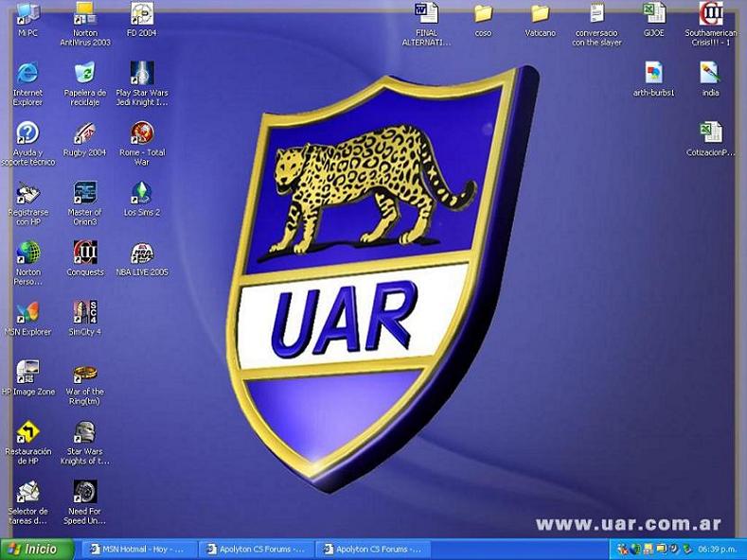The width and height of the screenshot is (747, 560).
Task: Open Southamerican Crisis!!! - 1 file
Action: [711, 24]
